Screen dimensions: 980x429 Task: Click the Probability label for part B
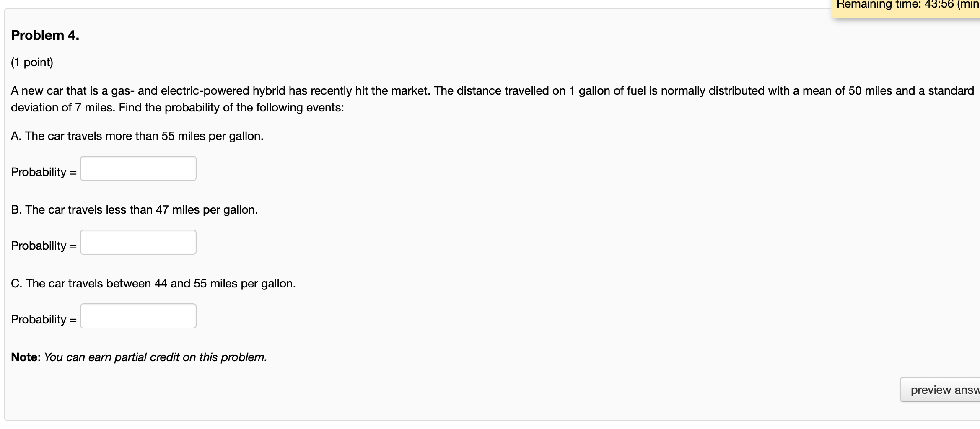pos(43,246)
